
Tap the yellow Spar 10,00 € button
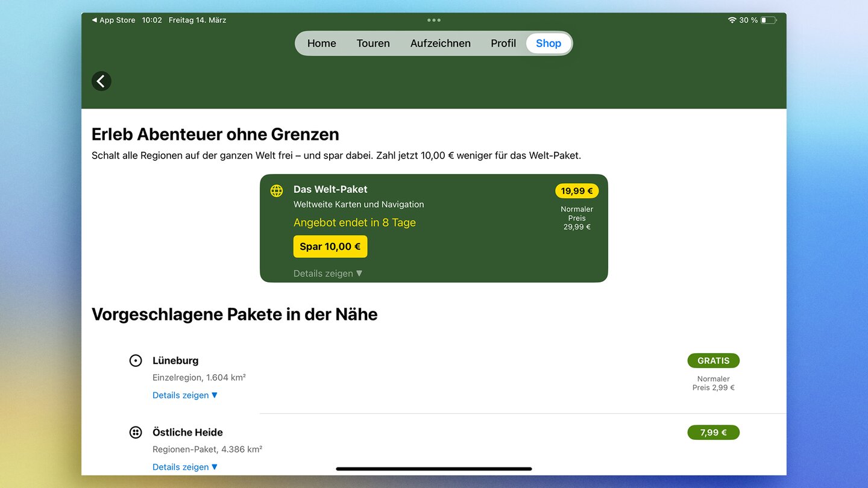click(330, 246)
